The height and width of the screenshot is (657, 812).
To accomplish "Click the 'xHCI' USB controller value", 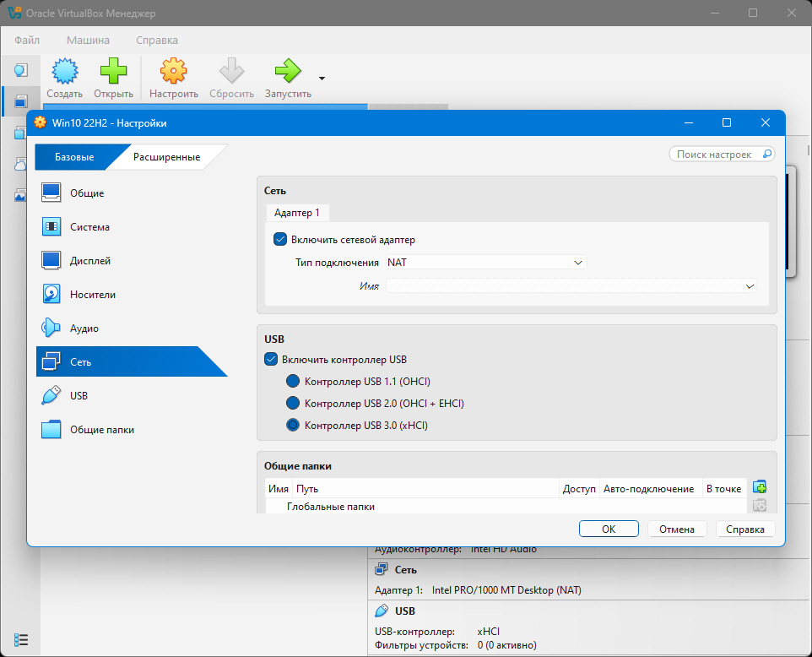I will click(489, 632).
